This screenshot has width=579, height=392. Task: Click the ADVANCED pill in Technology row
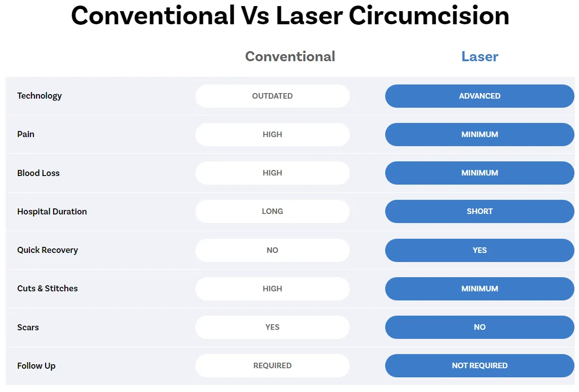479,96
